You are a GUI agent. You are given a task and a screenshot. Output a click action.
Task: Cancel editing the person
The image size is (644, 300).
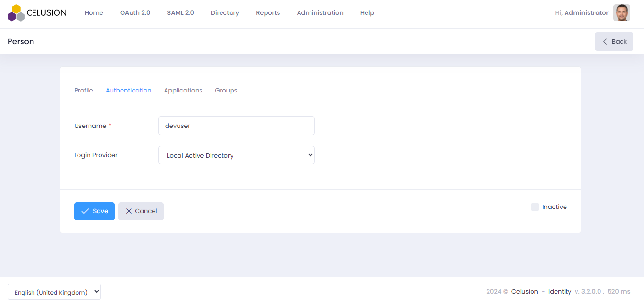click(141, 211)
